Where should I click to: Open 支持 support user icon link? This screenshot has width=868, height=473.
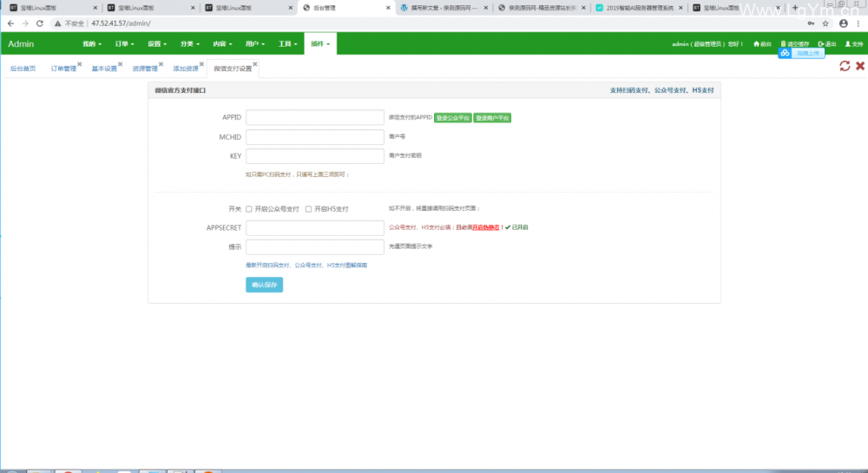(853, 43)
